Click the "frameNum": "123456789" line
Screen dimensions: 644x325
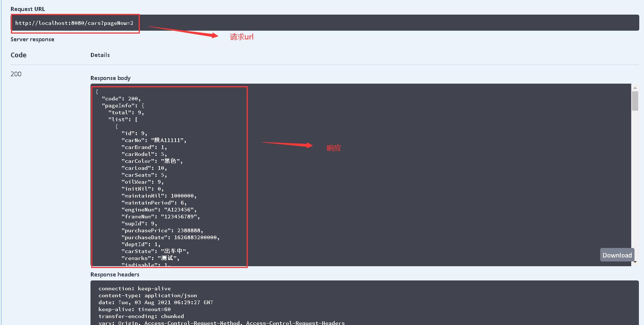tap(161, 217)
